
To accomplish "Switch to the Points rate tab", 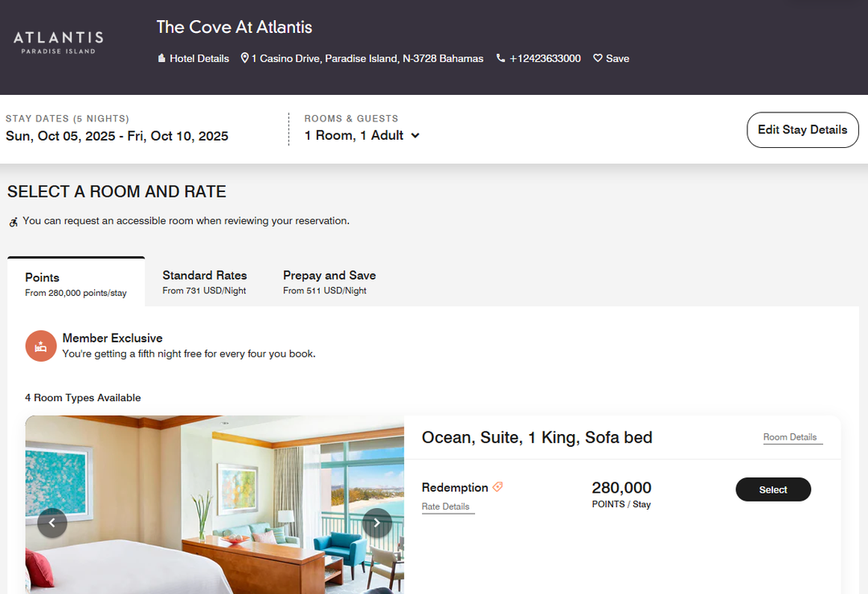I will (76, 283).
